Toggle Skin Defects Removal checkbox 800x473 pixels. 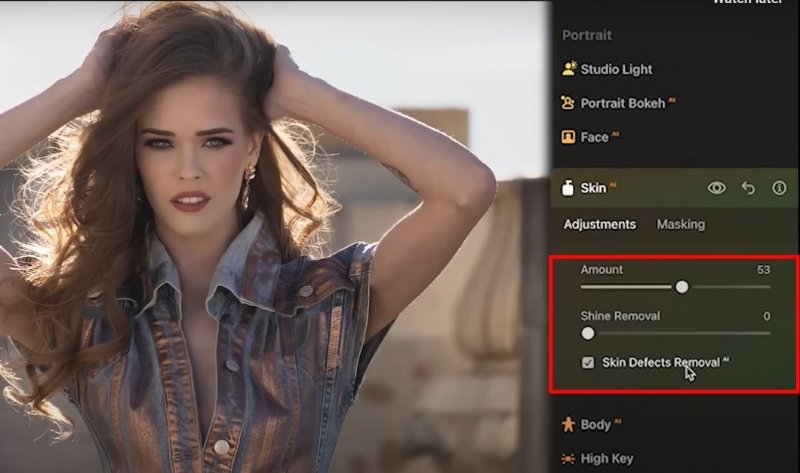click(588, 363)
